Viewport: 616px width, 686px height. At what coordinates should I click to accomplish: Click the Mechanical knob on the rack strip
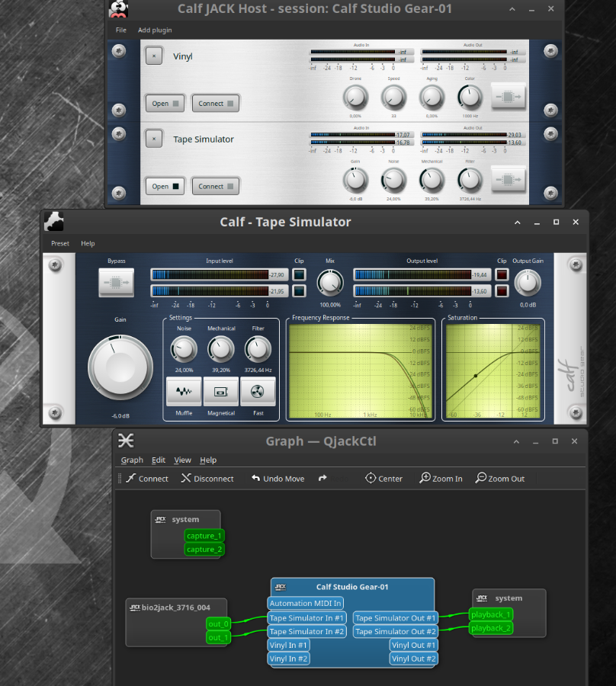[432, 180]
